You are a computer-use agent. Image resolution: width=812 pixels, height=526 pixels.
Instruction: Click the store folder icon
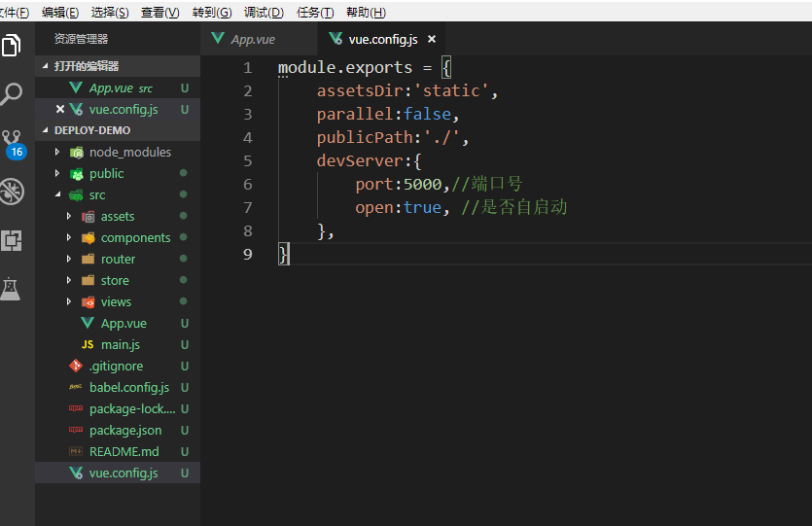click(x=88, y=281)
